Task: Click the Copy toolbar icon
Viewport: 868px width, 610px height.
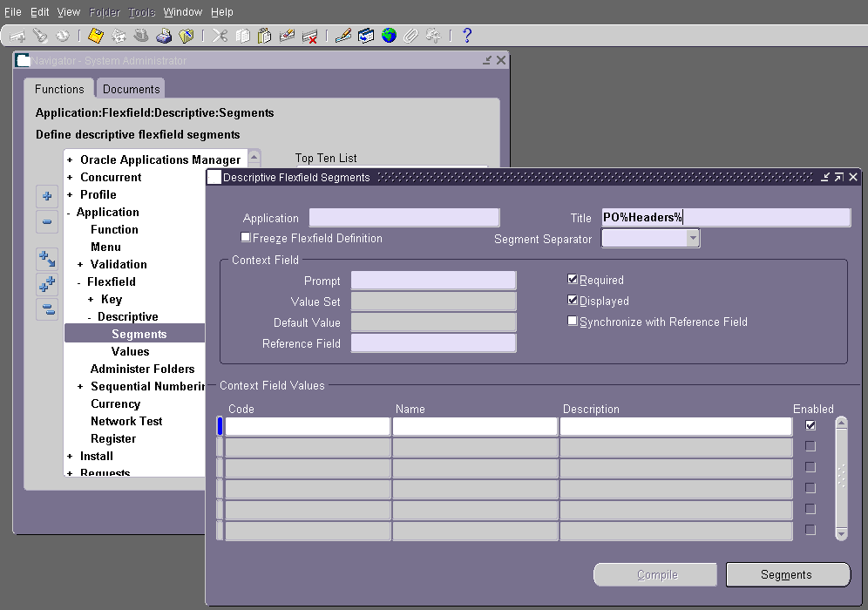Action: 245,36
